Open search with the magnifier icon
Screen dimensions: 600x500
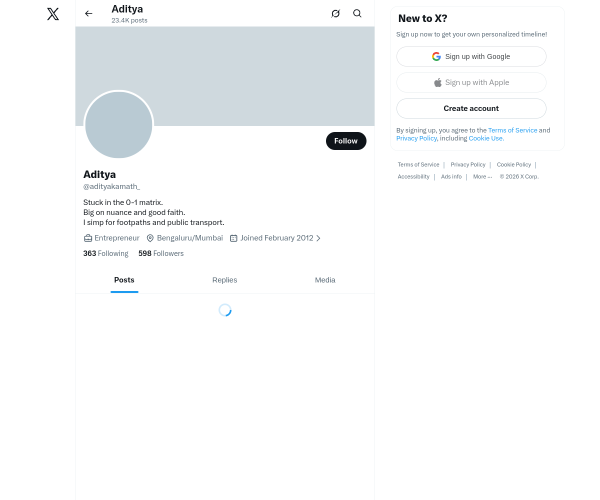(357, 14)
